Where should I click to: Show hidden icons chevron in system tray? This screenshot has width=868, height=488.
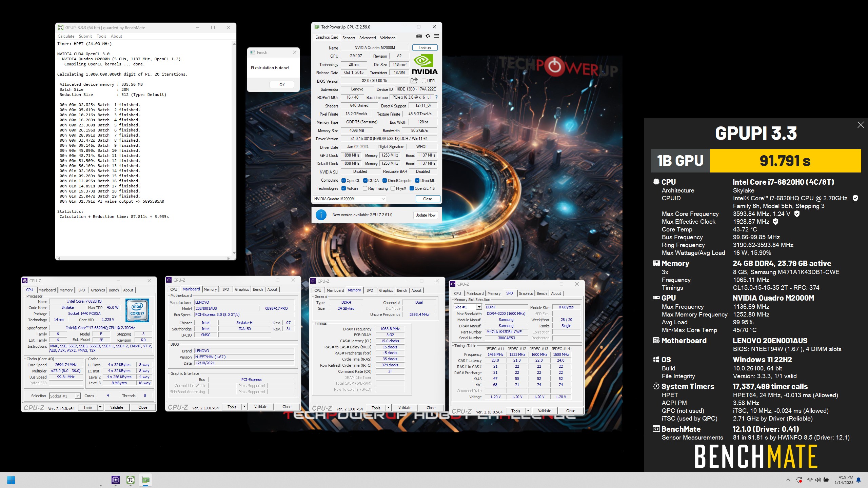click(788, 480)
